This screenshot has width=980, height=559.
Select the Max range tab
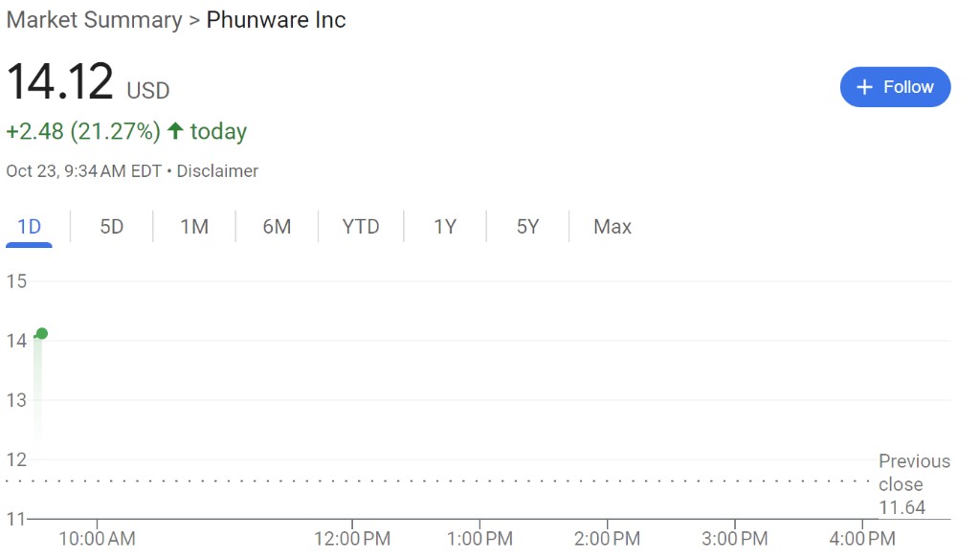pos(612,227)
